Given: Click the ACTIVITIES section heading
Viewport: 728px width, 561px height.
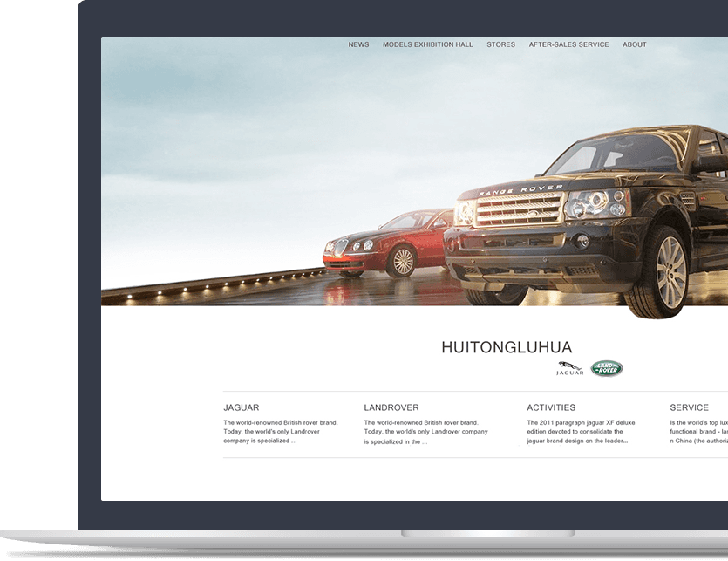Looking at the screenshot, I should pos(551,407).
